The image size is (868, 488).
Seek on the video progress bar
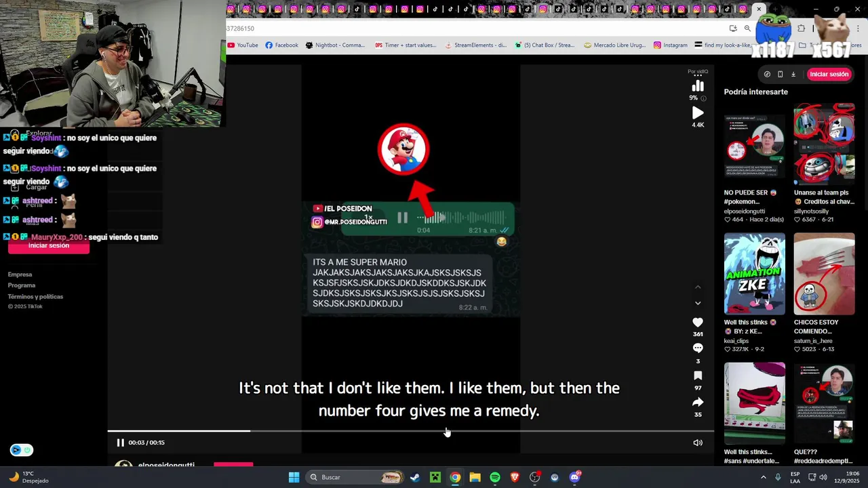410,431
